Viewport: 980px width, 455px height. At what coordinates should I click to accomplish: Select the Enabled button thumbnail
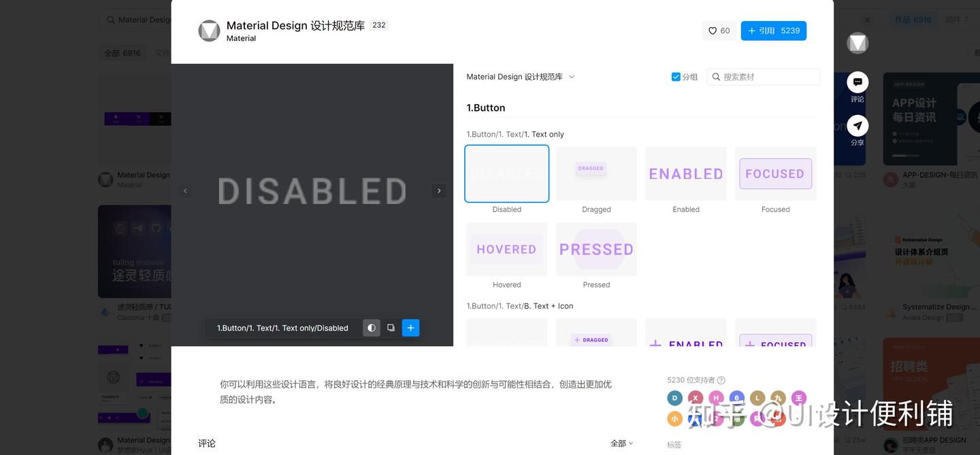pos(686,173)
